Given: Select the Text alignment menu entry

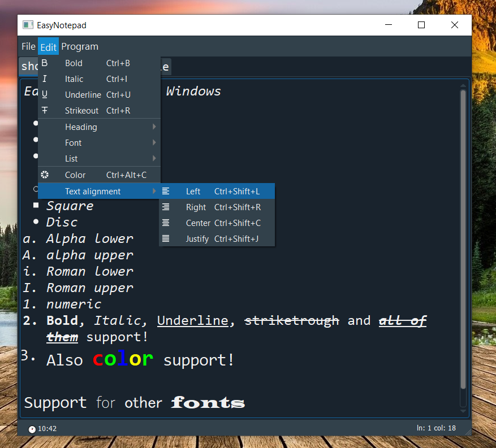Looking at the screenshot, I should click(93, 192).
